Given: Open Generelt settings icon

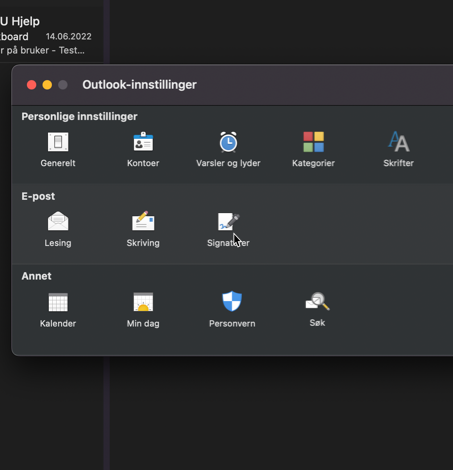Looking at the screenshot, I should (58, 142).
